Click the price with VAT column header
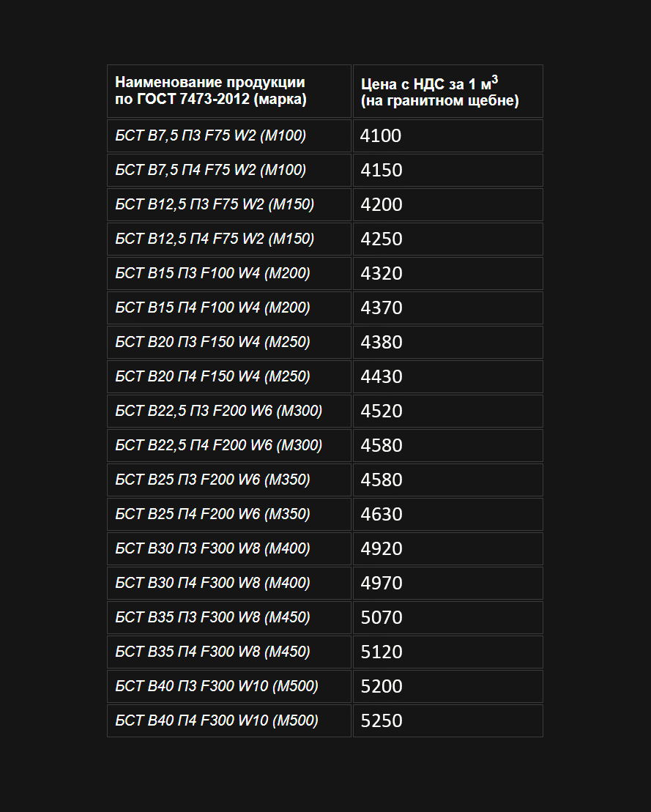 (448, 91)
